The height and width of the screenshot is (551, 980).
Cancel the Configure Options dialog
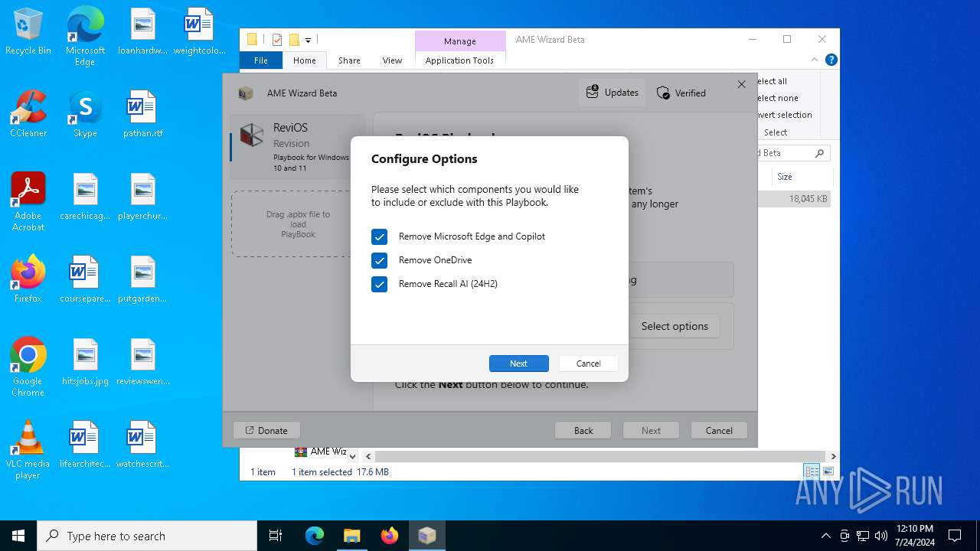(x=588, y=364)
